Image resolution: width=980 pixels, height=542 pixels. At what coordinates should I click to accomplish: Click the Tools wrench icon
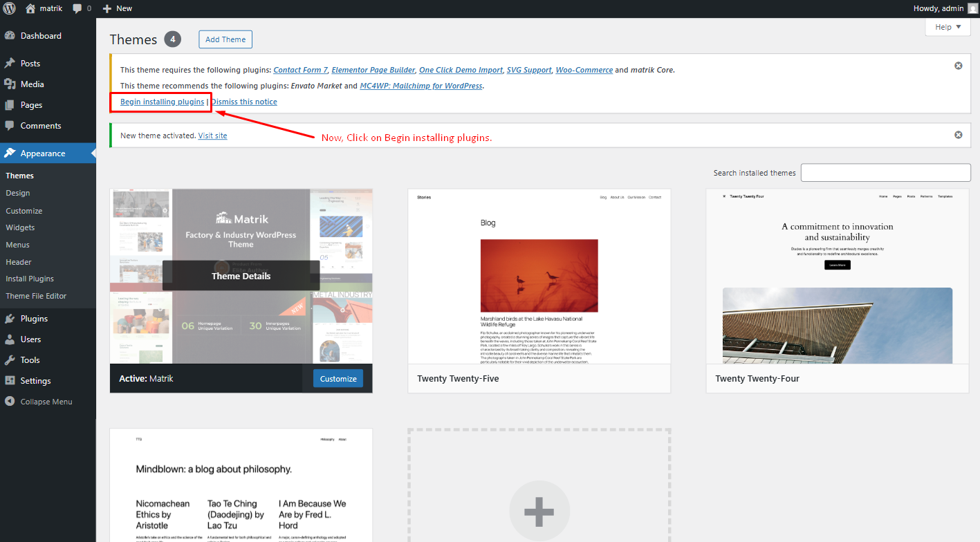(10, 360)
